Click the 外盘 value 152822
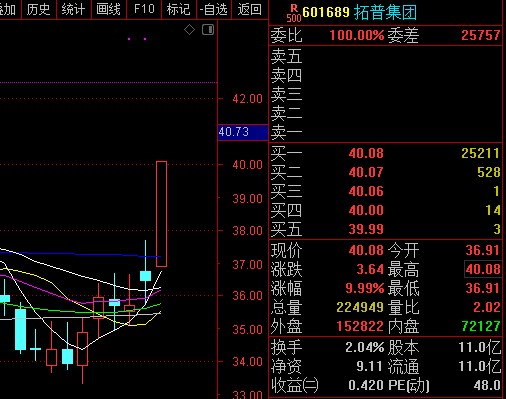Image resolution: width=506 pixels, height=399 pixels. click(360, 326)
